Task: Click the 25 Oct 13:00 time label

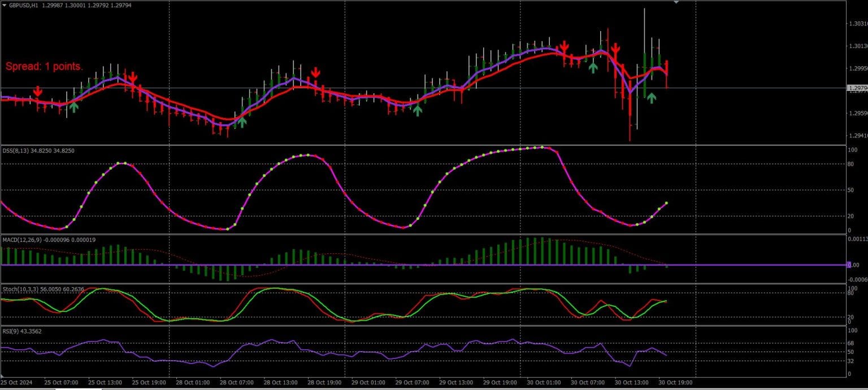Action: [x=105, y=383]
